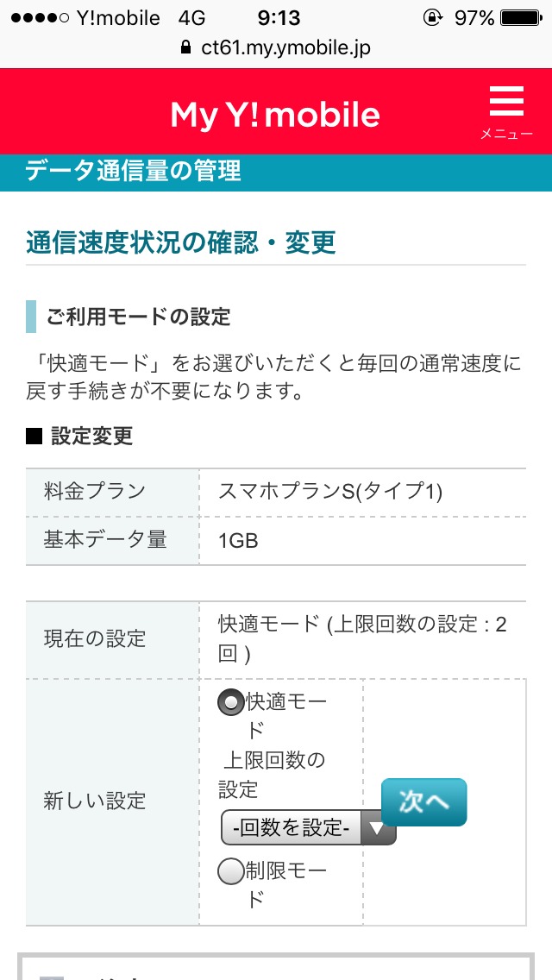Tap the lock icon beside the URL
Viewport: 552px width, 980px height.
click(x=185, y=48)
